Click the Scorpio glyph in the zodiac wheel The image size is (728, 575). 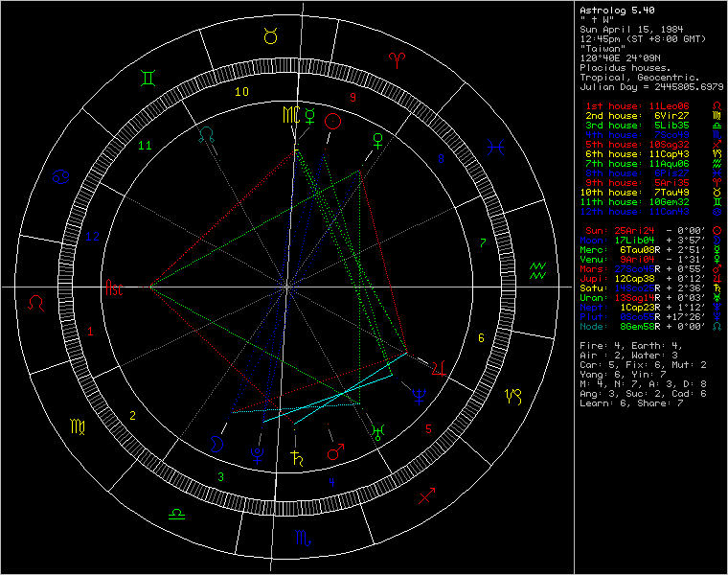pos(304,538)
